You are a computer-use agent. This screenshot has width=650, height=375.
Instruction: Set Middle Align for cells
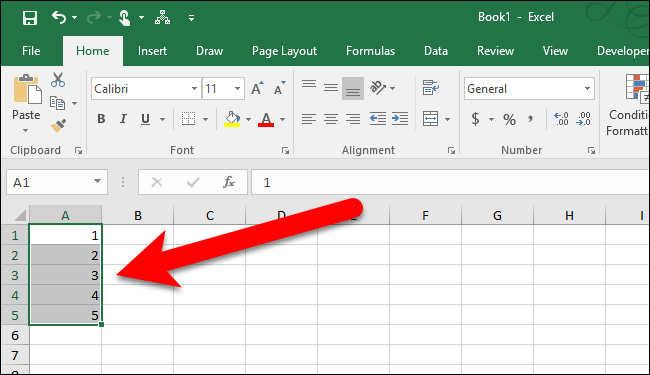[x=331, y=88]
